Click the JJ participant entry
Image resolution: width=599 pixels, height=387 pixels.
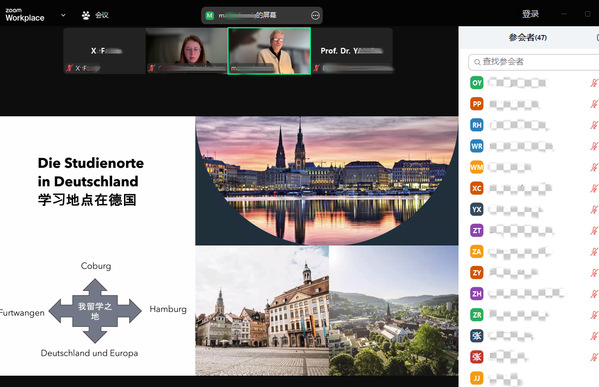[529, 379]
